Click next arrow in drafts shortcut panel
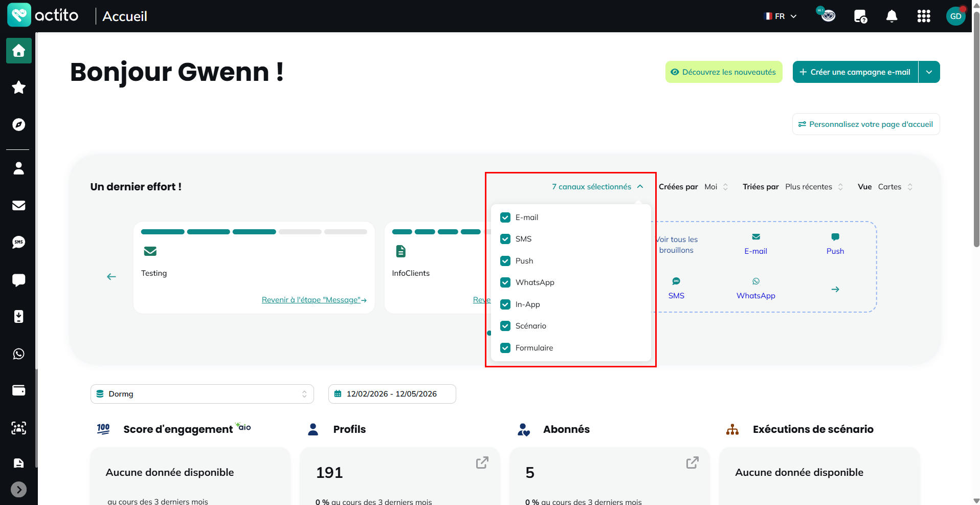 835,290
